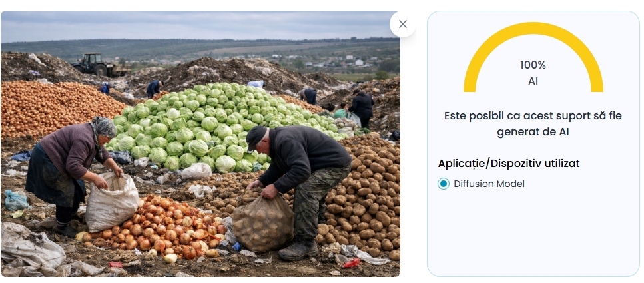Click the large onion heap on the left
The height and width of the screenshot is (283, 644).
(57, 108)
